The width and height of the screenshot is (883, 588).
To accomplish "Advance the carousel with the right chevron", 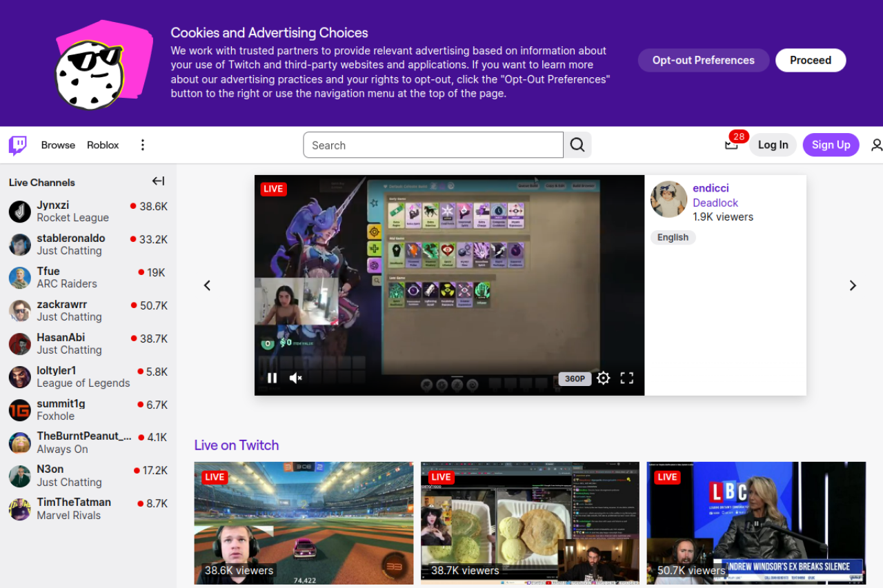I will tap(853, 285).
